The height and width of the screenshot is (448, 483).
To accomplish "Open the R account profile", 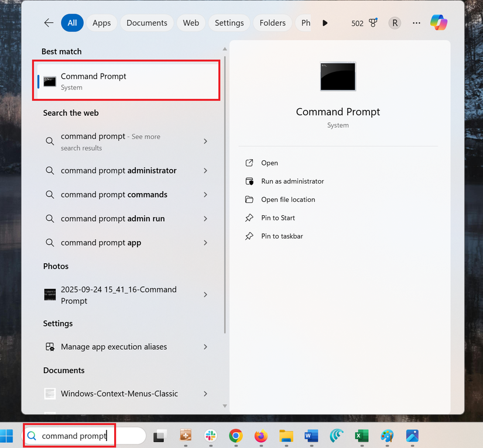I will [x=395, y=23].
